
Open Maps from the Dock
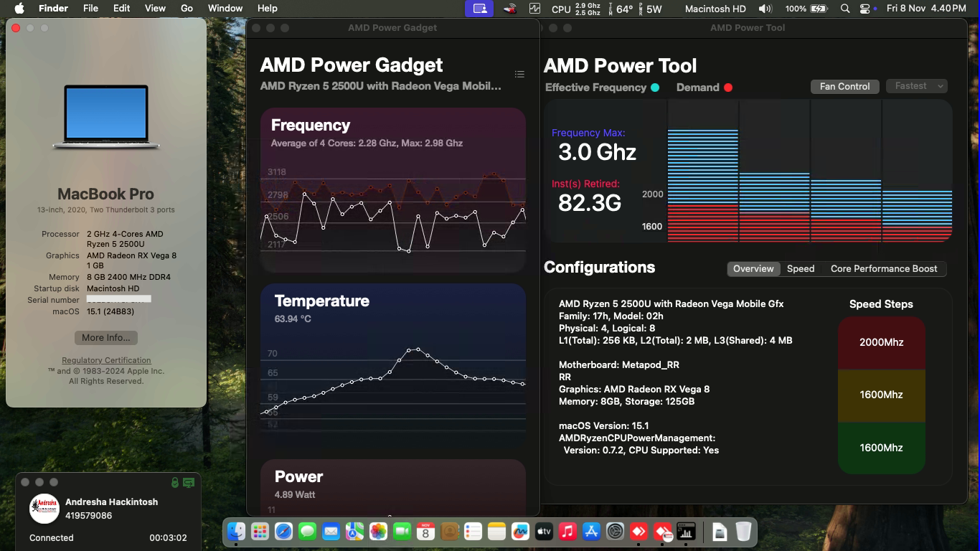(354, 532)
